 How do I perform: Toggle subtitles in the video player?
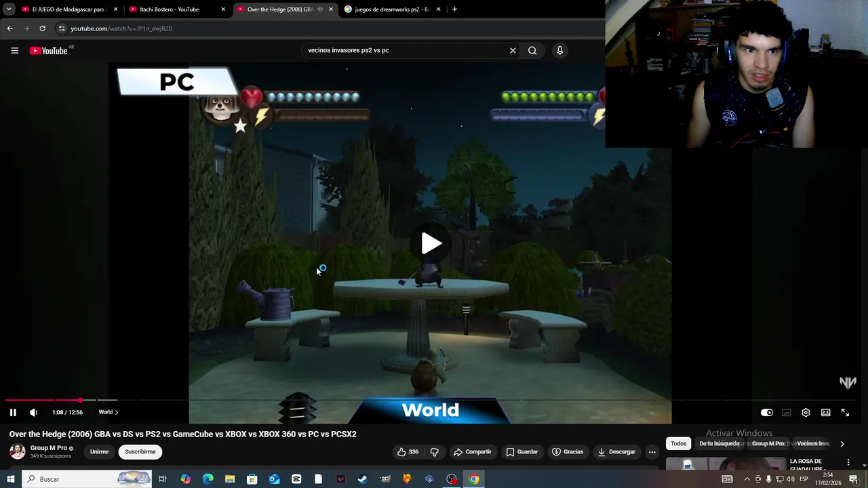[786, 412]
